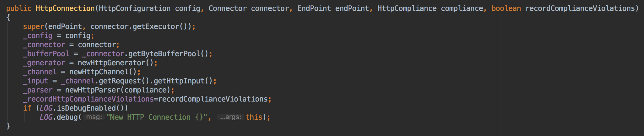Click the "msg:" parameter hint

coord(94,117)
